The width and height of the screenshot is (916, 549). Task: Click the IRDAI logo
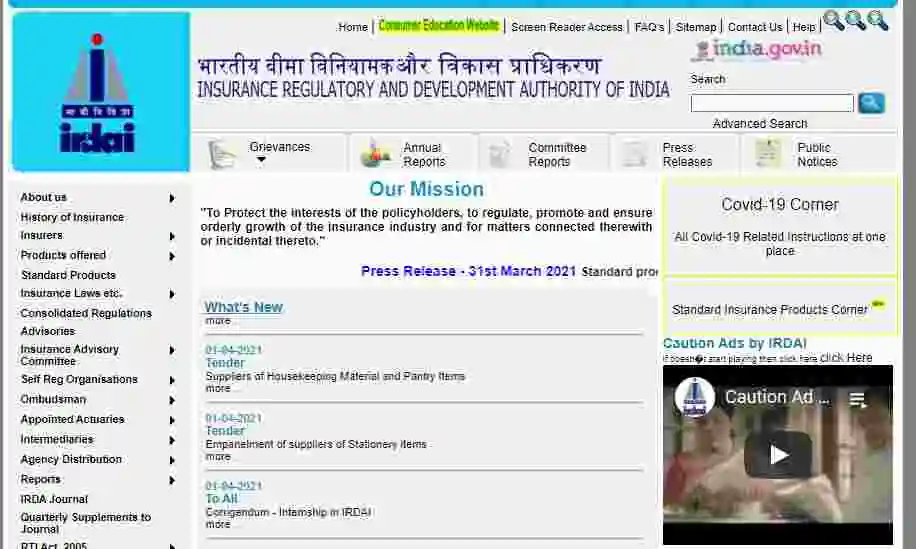click(x=100, y=92)
